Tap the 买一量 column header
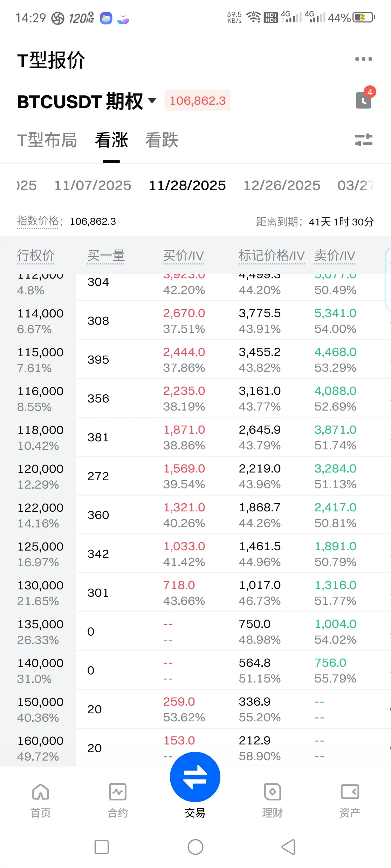The height and width of the screenshot is (868, 391). (106, 255)
